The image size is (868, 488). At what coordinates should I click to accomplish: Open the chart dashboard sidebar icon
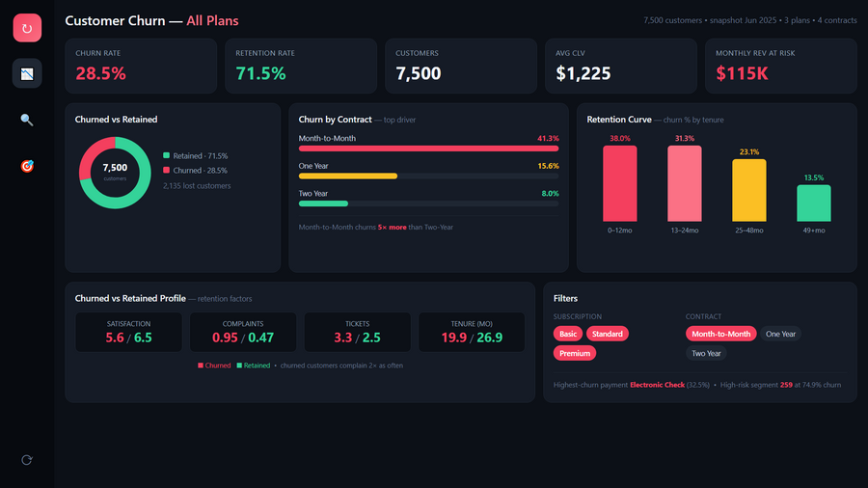[27, 73]
